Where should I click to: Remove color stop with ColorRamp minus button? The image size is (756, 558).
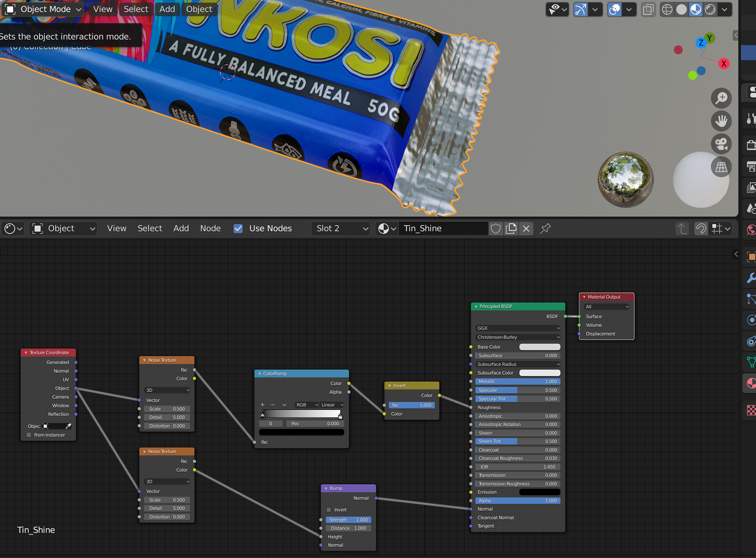tap(273, 405)
